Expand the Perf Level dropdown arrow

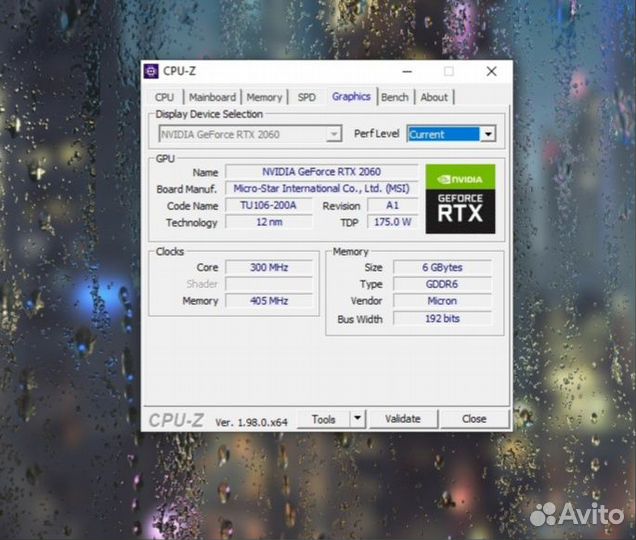[488, 134]
